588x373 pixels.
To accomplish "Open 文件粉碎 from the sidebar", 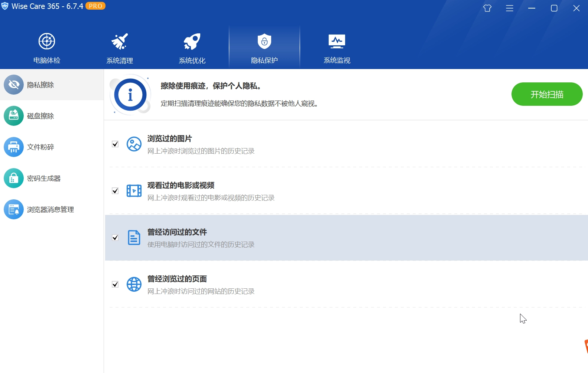I will pyautogui.click(x=52, y=147).
